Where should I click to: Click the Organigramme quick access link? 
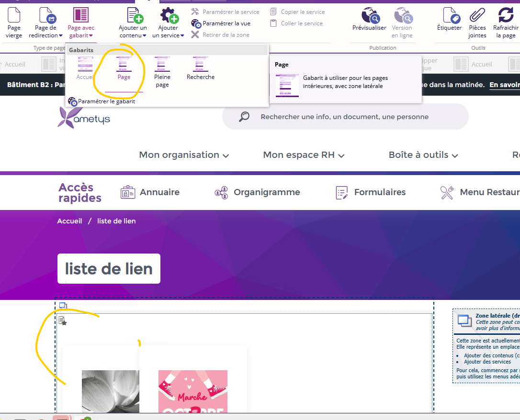tap(258, 192)
